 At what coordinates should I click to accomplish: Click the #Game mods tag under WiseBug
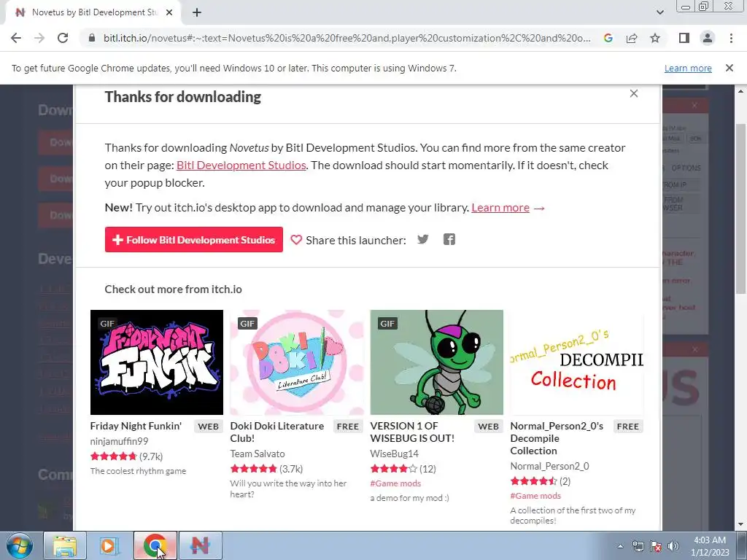click(395, 483)
